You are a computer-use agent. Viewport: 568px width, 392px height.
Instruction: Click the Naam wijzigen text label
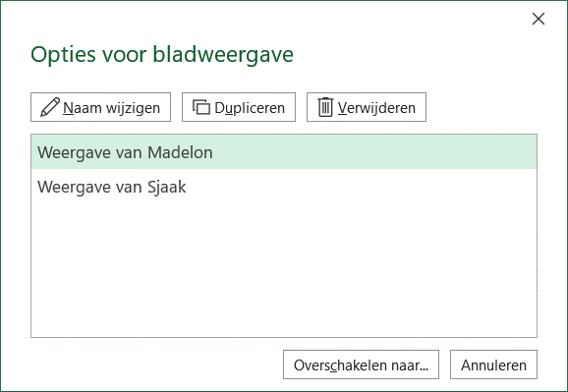(112, 108)
